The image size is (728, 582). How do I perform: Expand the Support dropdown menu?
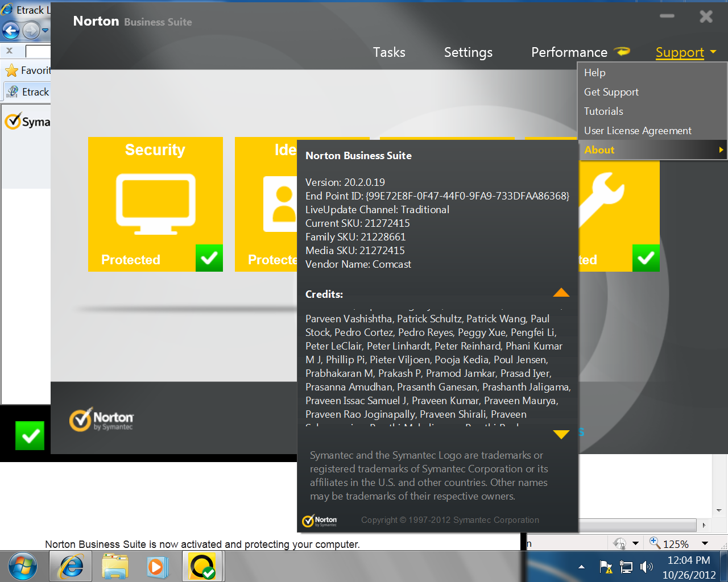(685, 52)
